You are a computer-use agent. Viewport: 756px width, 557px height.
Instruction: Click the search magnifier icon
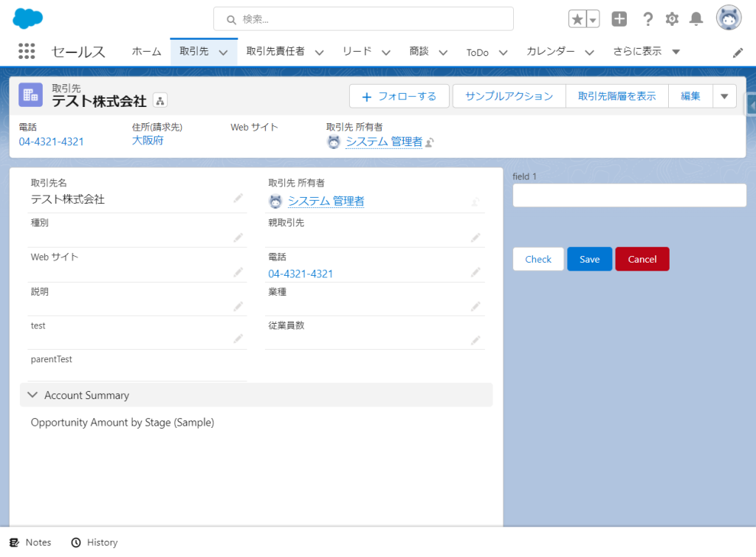231,20
